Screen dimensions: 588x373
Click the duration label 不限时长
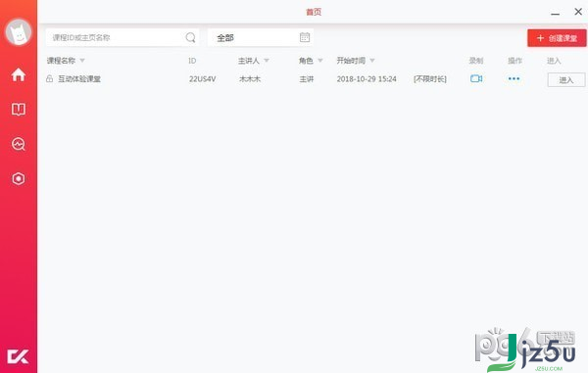pos(430,79)
